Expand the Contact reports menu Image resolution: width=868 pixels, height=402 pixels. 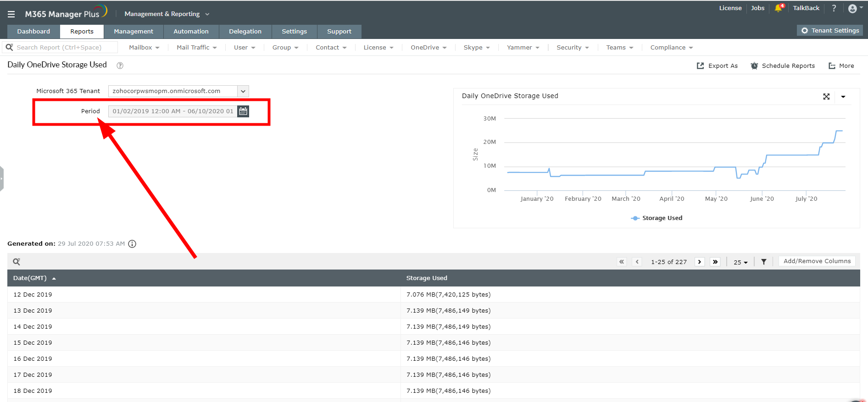pos(331,47)
